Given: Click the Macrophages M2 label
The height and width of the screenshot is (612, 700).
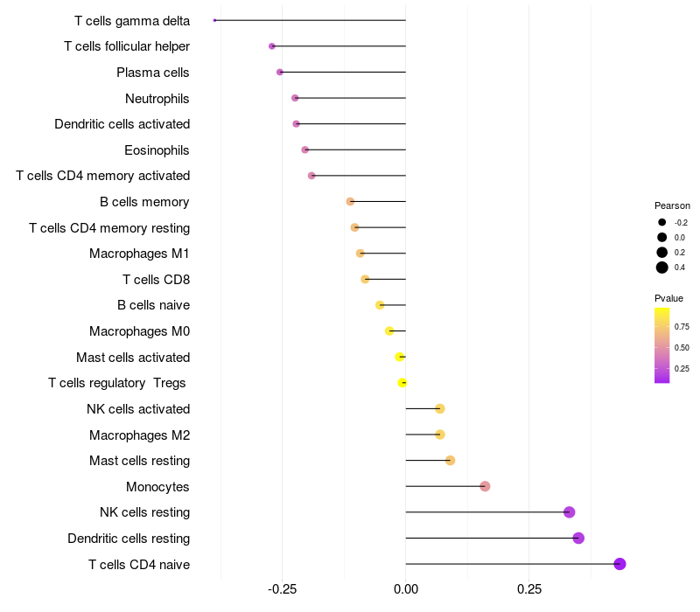Looking at the screenshot, I should (x=139, y=435).
